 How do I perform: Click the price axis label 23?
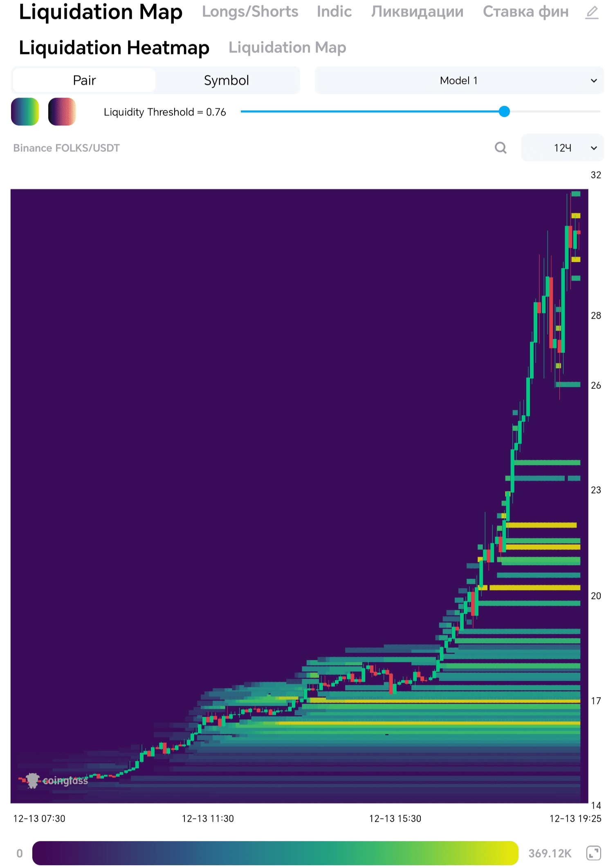[x=596, y=490]
